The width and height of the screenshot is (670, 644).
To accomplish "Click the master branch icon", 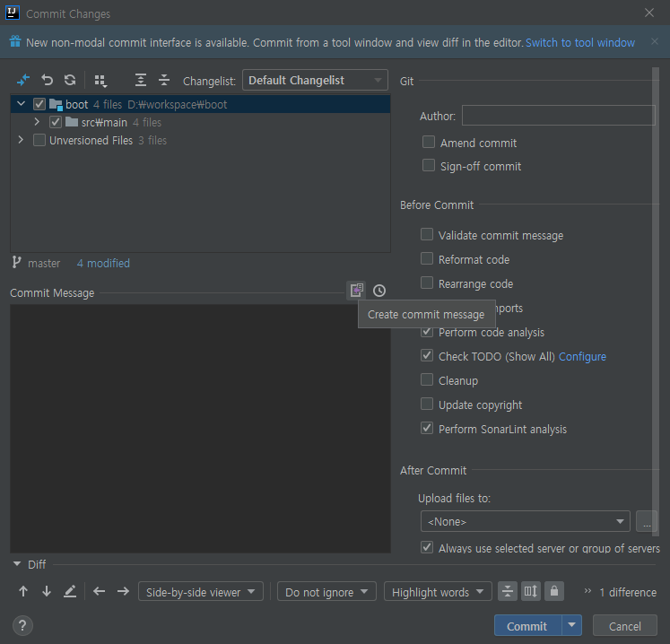I will (x=16, y=263).
